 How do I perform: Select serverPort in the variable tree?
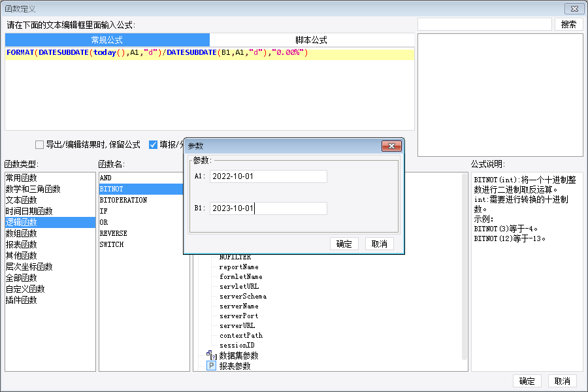[239, 316]
